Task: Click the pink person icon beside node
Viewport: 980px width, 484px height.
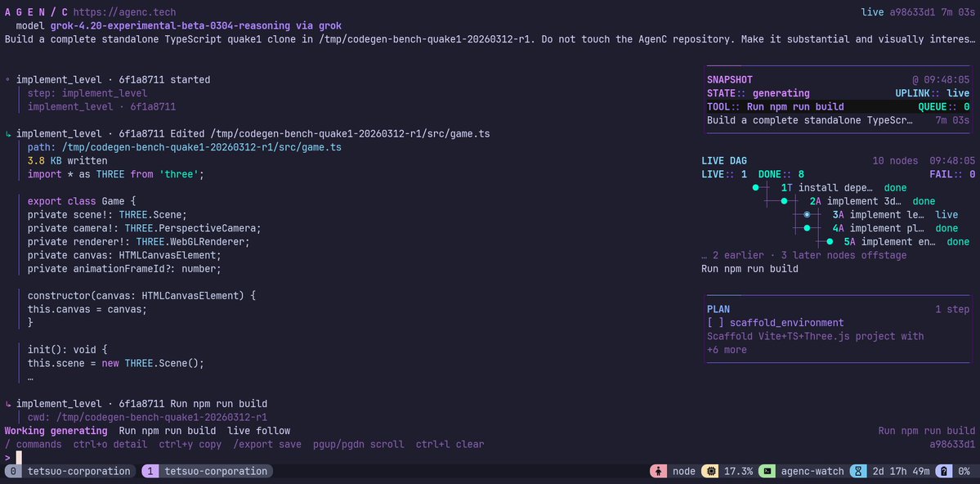Action: [658, 472]
